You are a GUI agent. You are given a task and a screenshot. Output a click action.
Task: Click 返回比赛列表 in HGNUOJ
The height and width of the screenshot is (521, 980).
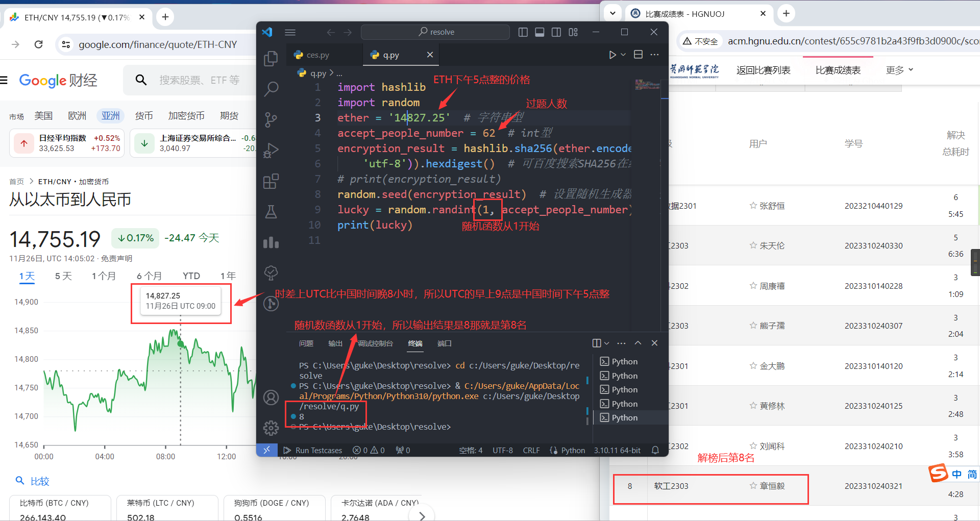(x=763, y=70)
